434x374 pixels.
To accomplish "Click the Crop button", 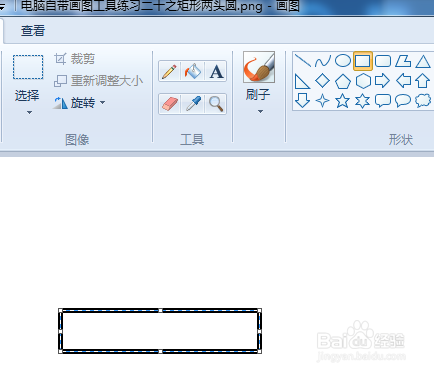I will (75, 59).
